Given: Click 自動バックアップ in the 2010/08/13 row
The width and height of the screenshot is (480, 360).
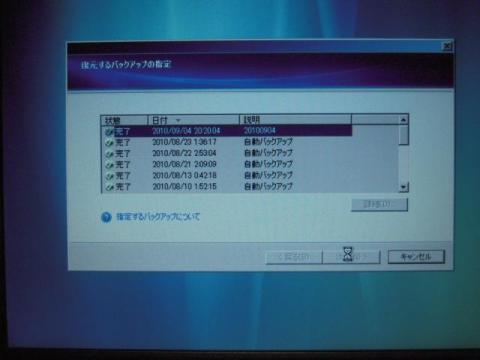Looking at the screenshot, I should click(268, 175).
